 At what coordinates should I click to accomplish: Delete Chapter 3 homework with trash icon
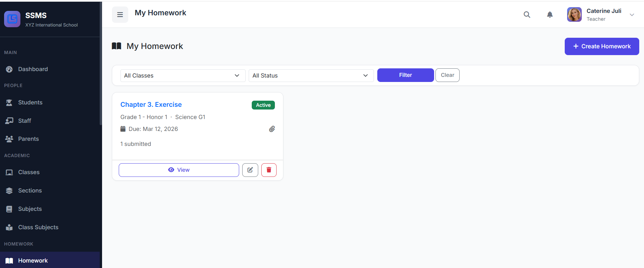[269, 170]
